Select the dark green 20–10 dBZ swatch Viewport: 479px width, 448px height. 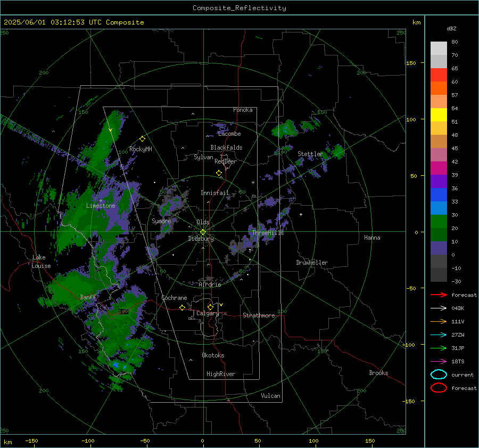[x=439, y=234]
